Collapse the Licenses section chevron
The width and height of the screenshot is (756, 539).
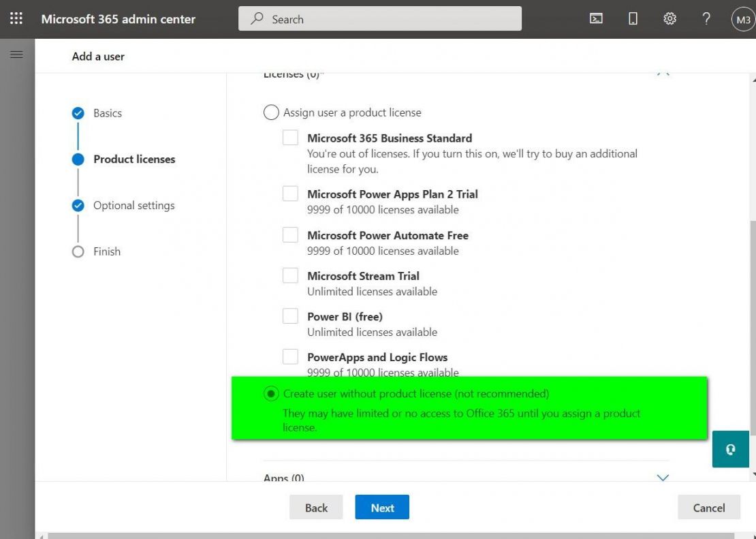click(662, 73)
